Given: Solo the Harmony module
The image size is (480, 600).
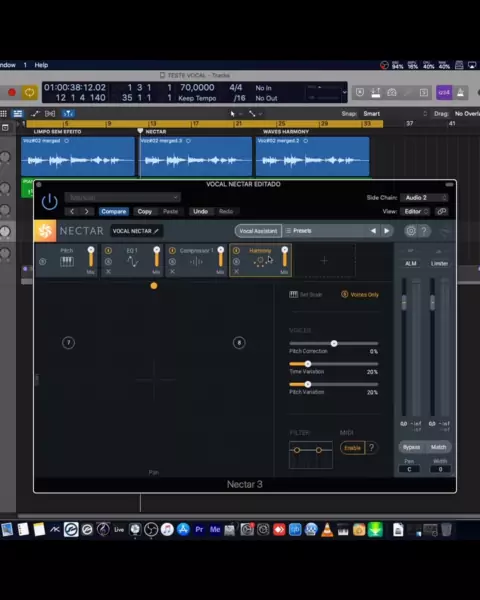Looking at the screenshot, I should pyautogui.click(x=236, y=262).
